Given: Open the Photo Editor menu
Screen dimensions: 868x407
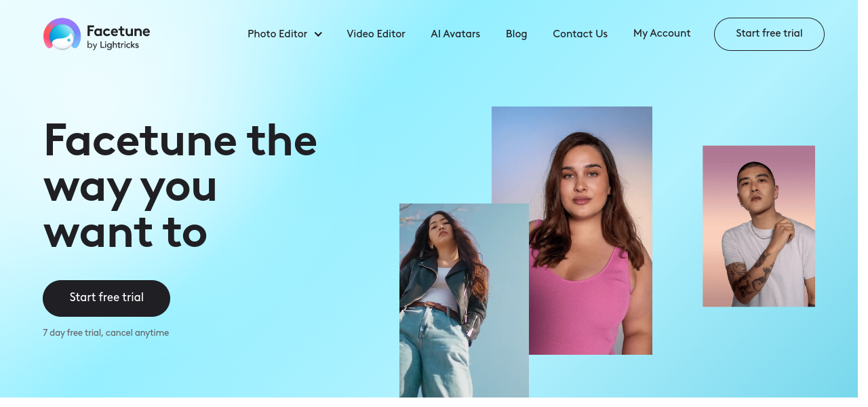Looking at the screenshot, I should point(277,33).
